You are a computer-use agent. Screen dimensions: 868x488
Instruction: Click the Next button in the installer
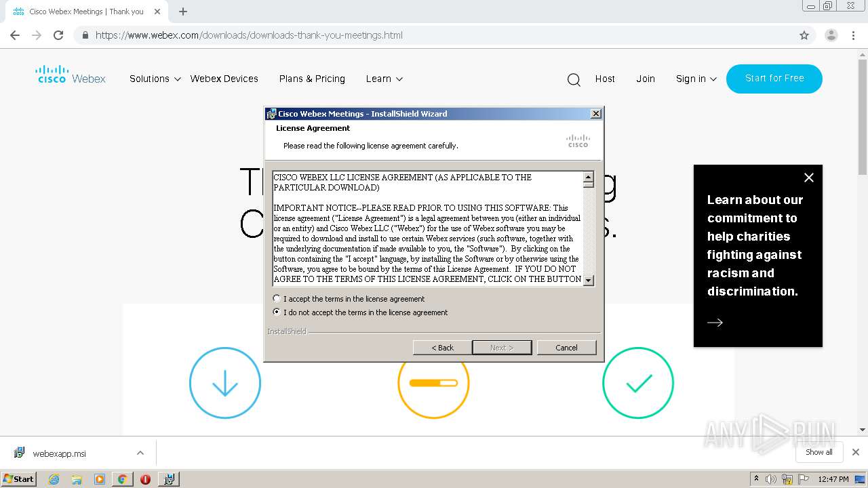tap(502, 347)
